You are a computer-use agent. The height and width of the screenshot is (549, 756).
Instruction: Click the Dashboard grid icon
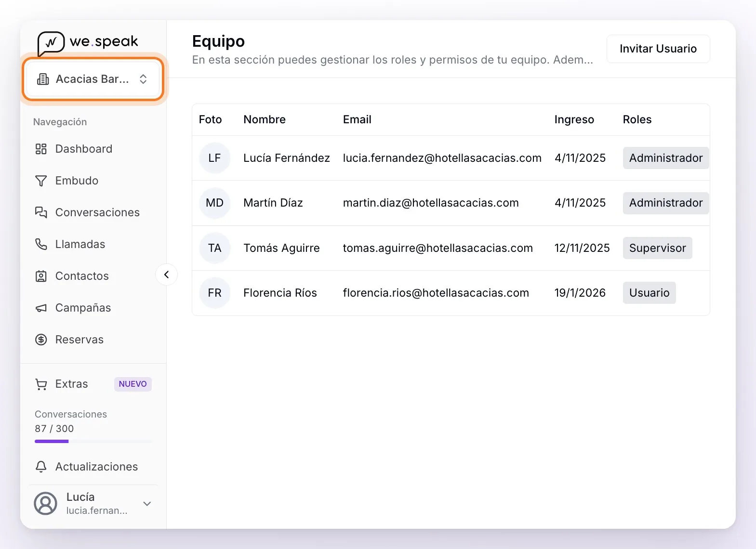tap(41, 149)
